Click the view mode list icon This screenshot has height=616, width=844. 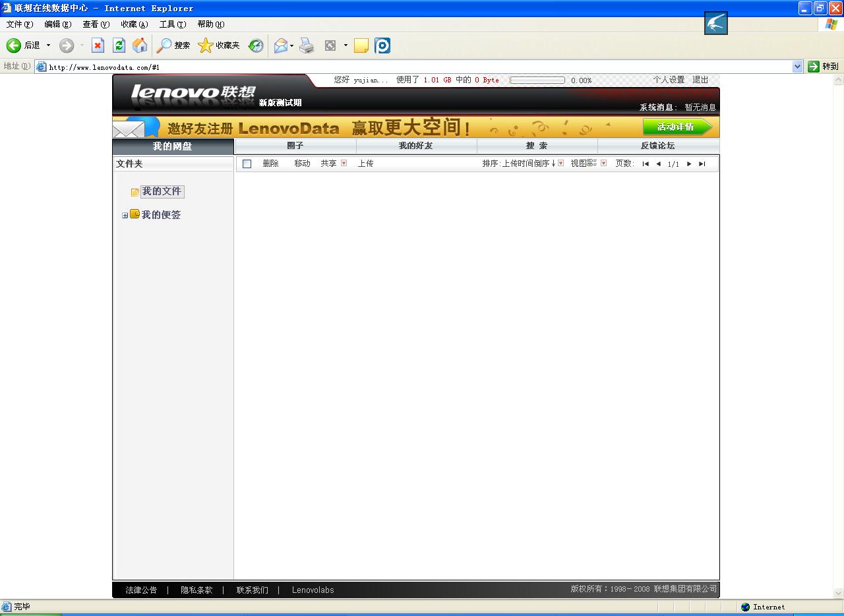coord(591,163)
